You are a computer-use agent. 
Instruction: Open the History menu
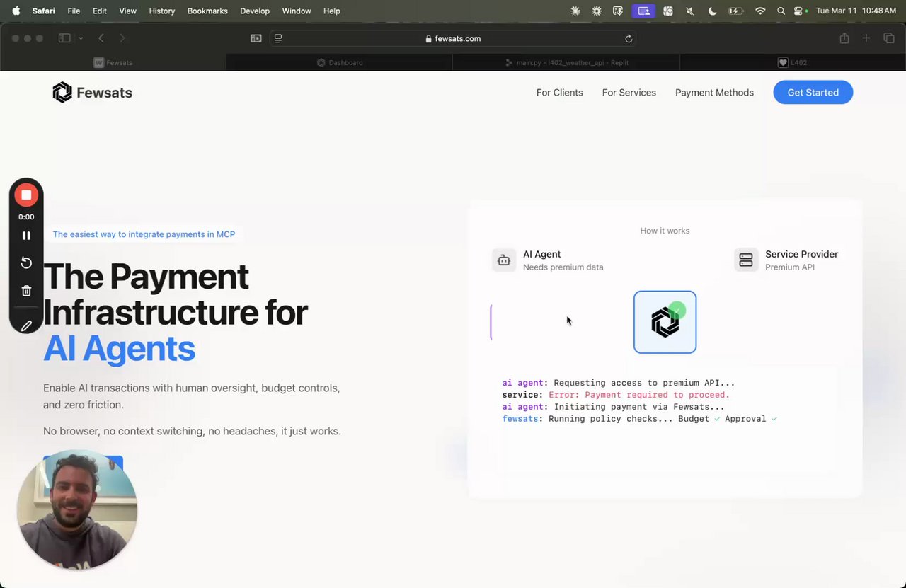tap(162, 11)
